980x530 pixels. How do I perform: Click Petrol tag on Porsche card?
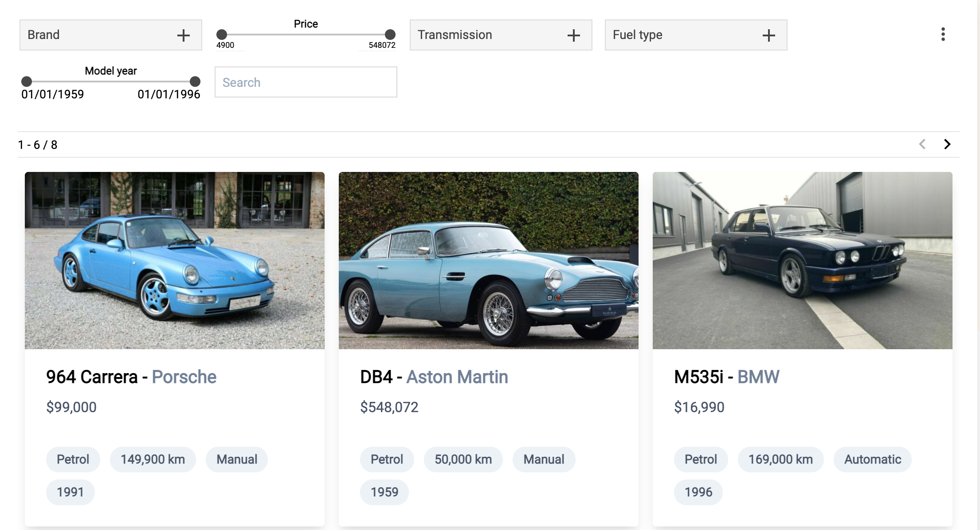[x=73, y=460]
